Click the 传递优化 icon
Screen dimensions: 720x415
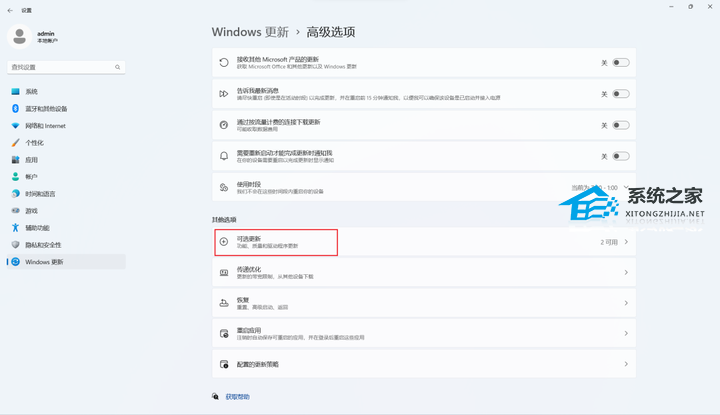224,273
